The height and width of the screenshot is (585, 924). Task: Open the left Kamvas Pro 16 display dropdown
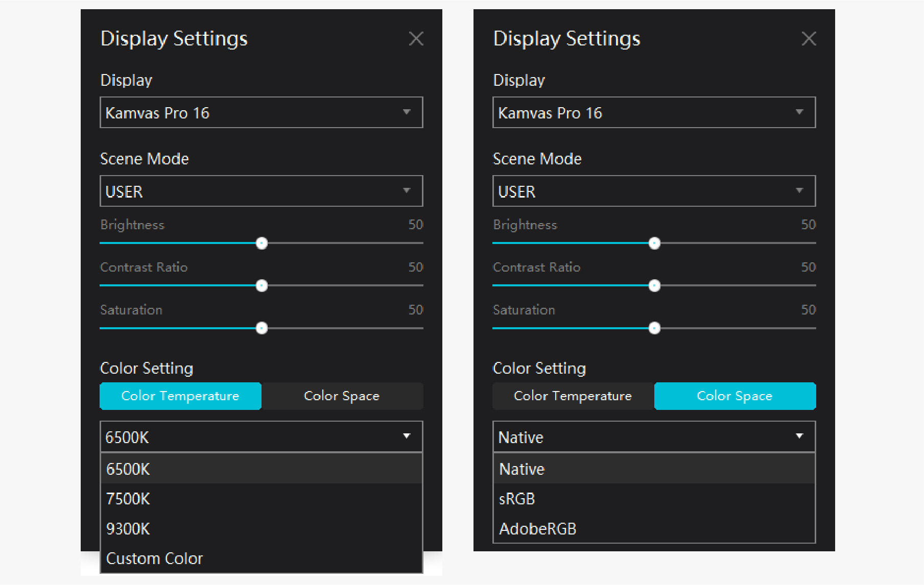click(x=262, y=112)
